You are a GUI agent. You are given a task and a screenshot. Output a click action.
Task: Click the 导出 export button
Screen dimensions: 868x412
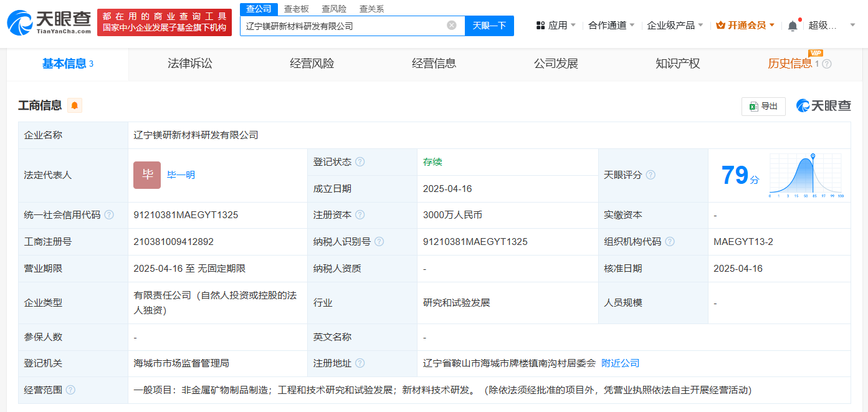[763, 106]
